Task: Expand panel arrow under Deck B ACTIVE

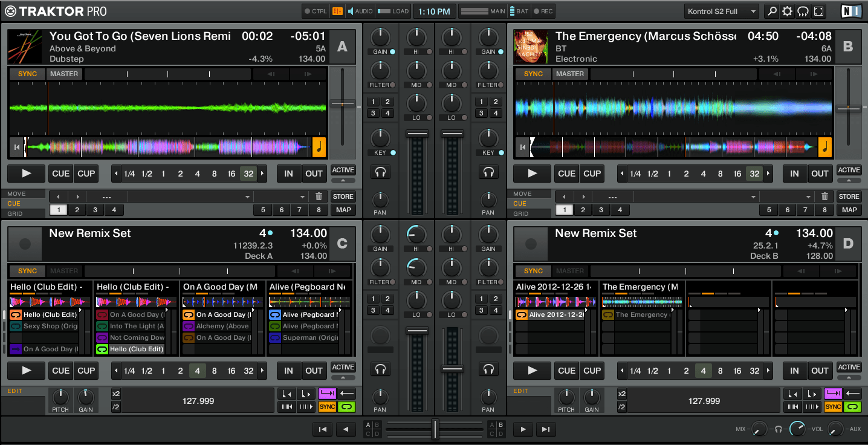Action: point(849,180)
